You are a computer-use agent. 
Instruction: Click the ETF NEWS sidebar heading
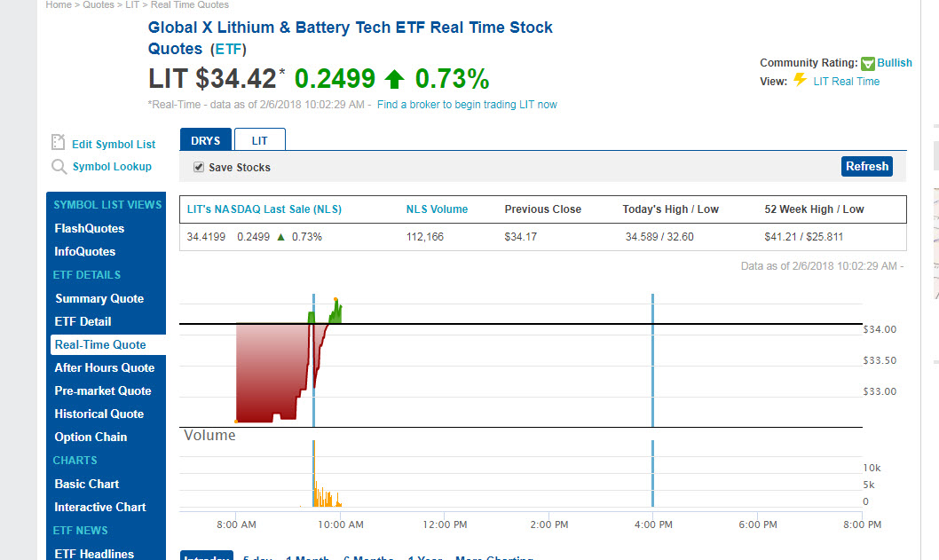80,531
